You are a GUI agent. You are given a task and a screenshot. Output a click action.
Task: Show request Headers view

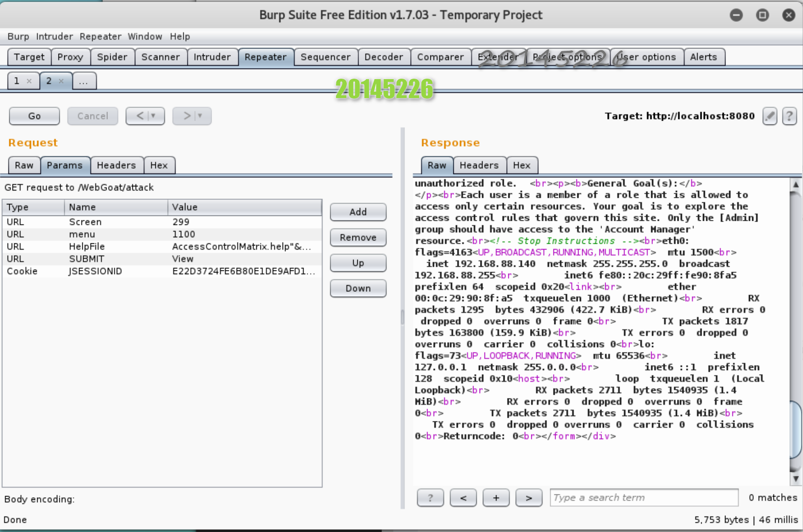116,165
